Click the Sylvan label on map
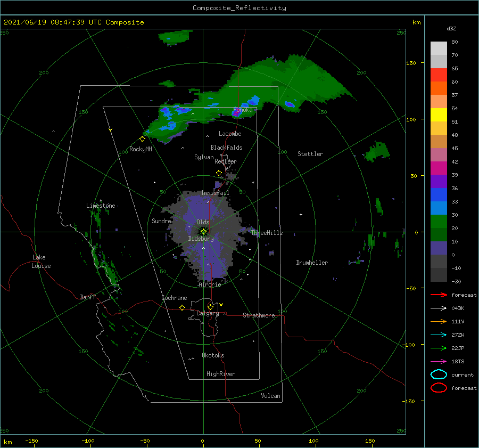This screenshot has height=448, width=479. [204, 157]
